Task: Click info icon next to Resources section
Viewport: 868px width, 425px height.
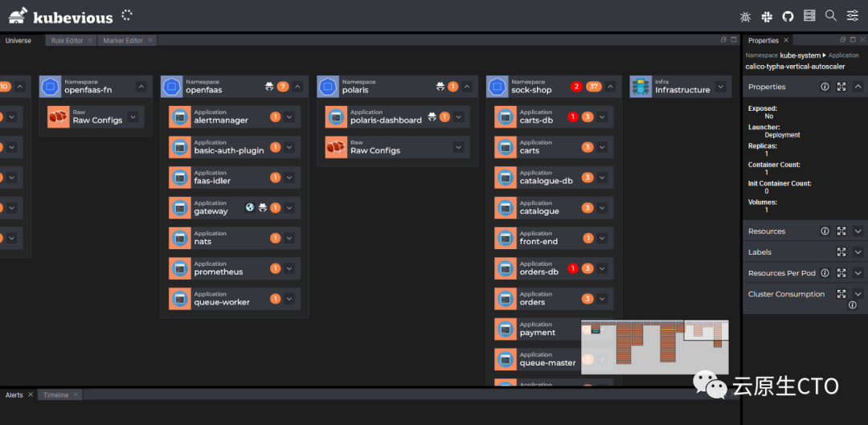Action: (x=825, y=231)
